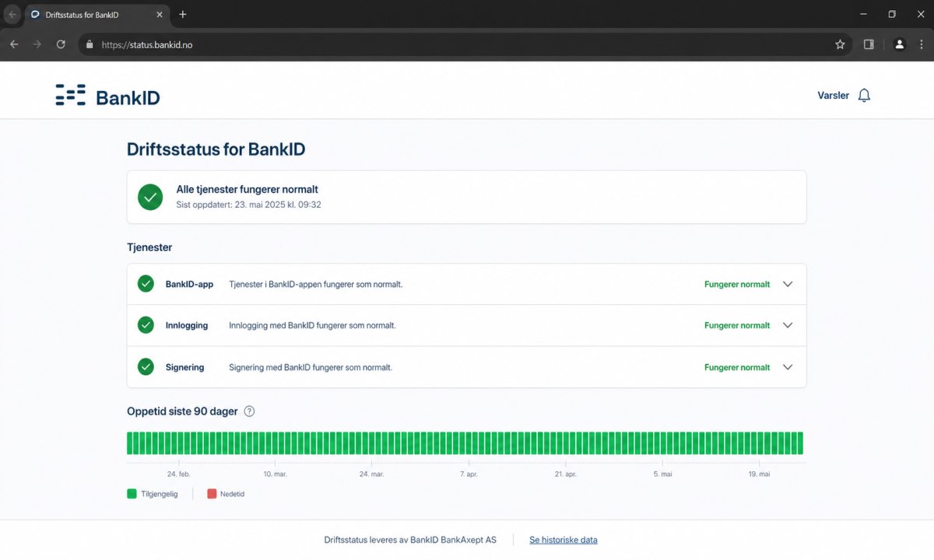This screenshot has width=934, height=560.
Task: Click the 24. mar. date label
Action: coord(371,474)
